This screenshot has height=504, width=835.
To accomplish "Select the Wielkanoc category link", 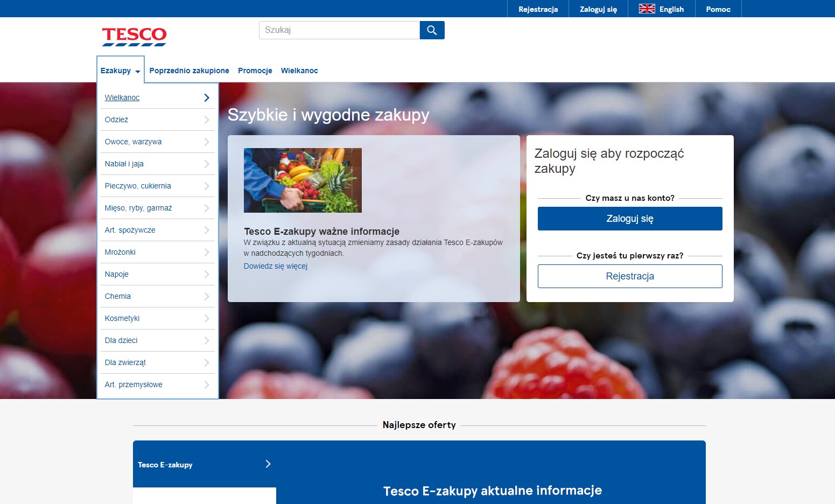I will tap(122, 97).
